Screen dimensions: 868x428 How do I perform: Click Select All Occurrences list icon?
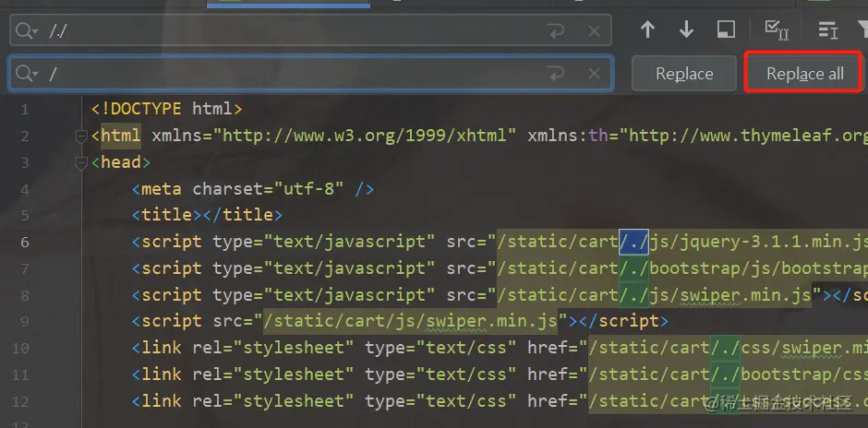pos(827,30)
